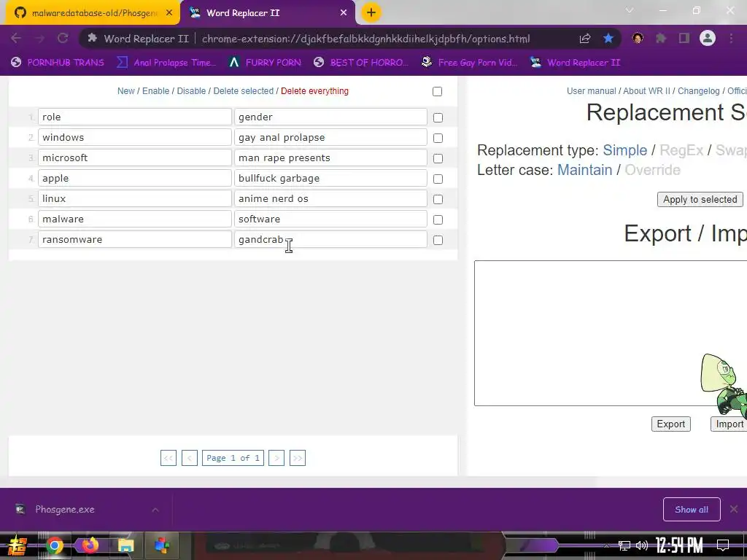
Task: Check the box for the linux row
Action: coord(438,200)
